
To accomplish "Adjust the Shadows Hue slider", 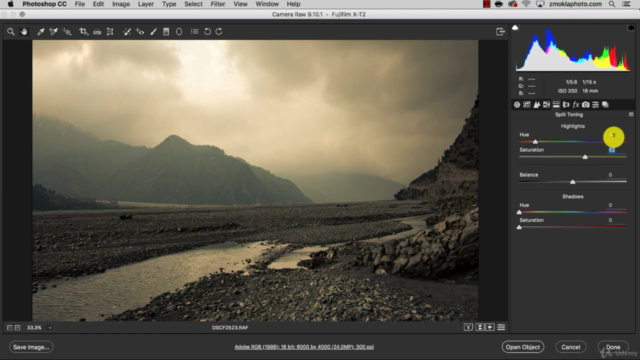I will 519,212.
